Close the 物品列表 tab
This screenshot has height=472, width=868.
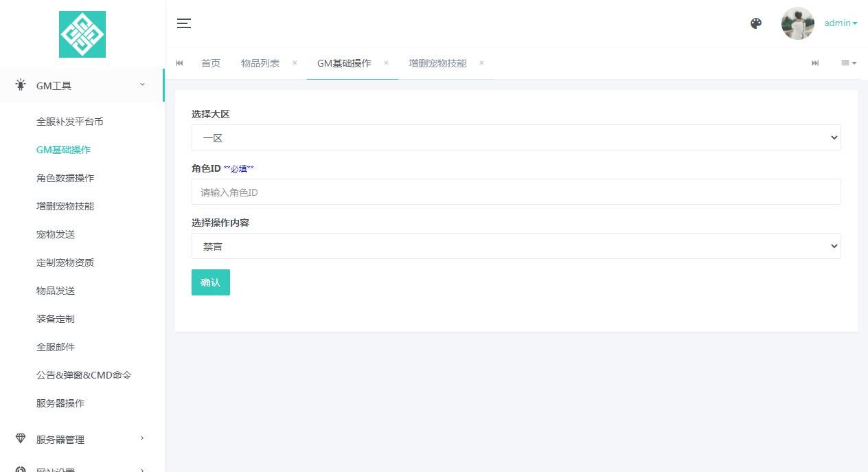tap(295, 63)
